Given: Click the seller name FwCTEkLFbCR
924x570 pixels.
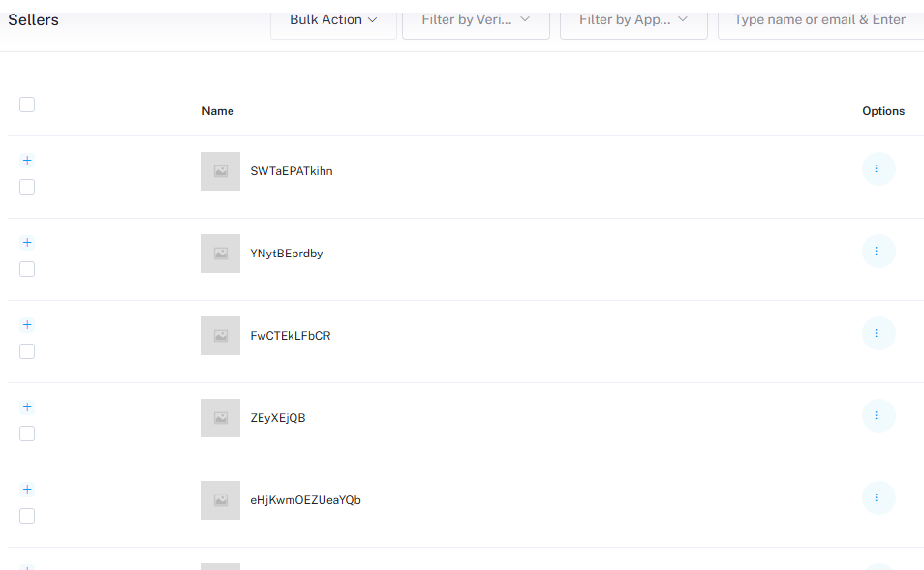Looking at the screenshot, I should pyautogui.click(x=291, y=336).
